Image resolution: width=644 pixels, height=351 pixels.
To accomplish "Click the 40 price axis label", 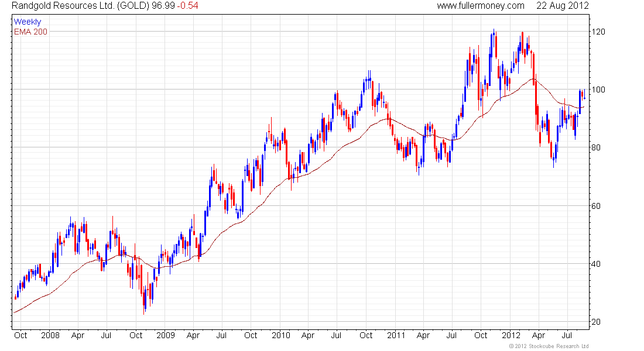I will coord(596,264).
